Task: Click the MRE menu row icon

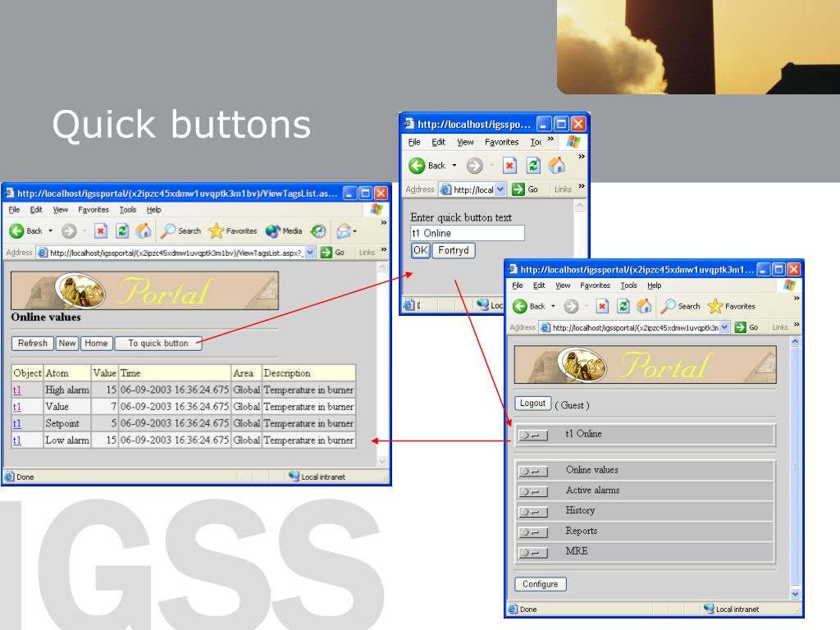Action: 533,552
